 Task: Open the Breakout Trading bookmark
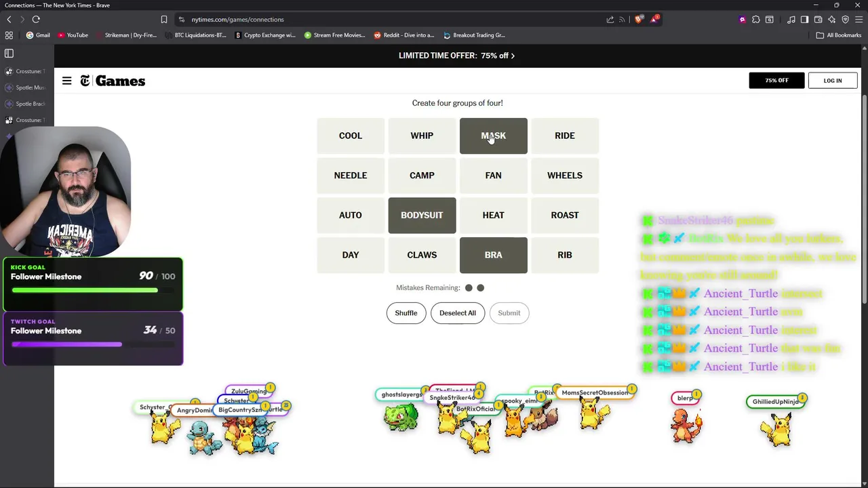point(475,35)
